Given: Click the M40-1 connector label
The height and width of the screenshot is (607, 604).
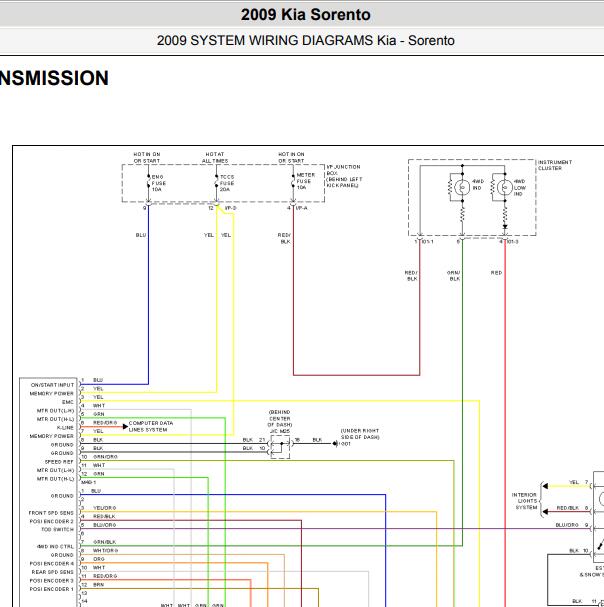Looking at the screenshot, I should click(x=88, y=482).
